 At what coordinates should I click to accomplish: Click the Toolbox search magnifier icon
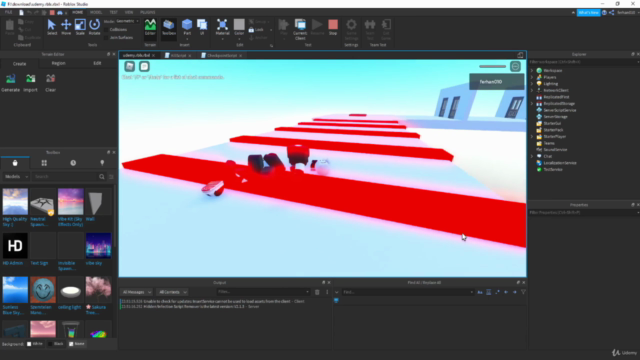(102, 177)
